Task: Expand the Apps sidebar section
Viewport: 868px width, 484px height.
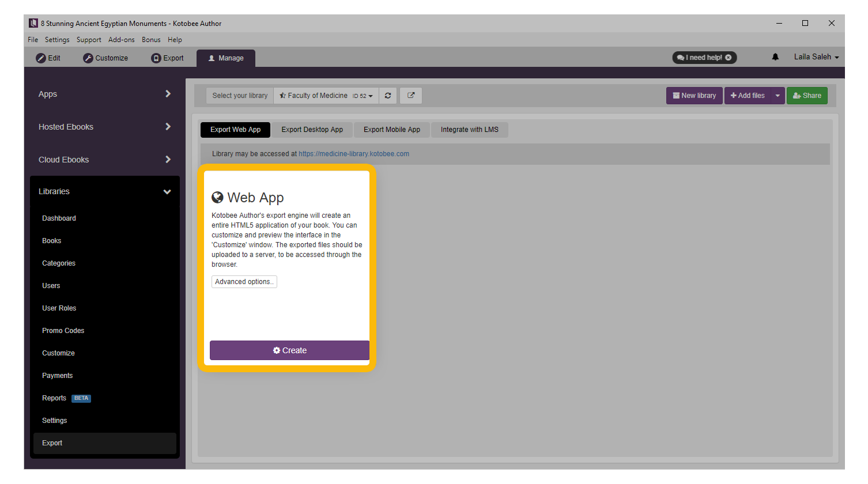Action: coord(105,94)
